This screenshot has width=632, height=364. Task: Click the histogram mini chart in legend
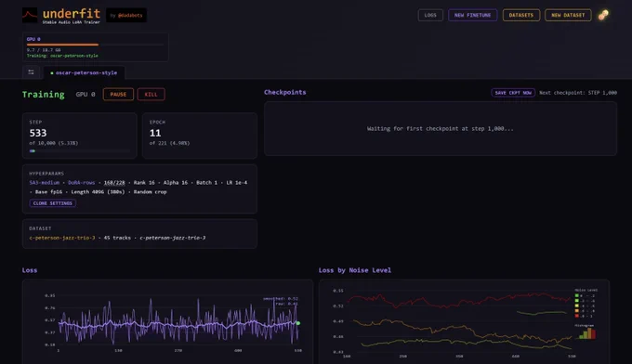click(586, 333)
